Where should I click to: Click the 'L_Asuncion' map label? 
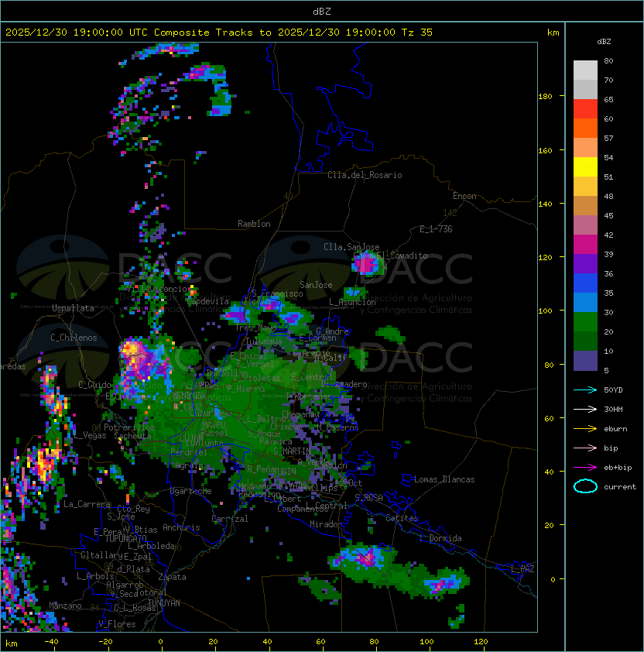[x=352, y=302]
